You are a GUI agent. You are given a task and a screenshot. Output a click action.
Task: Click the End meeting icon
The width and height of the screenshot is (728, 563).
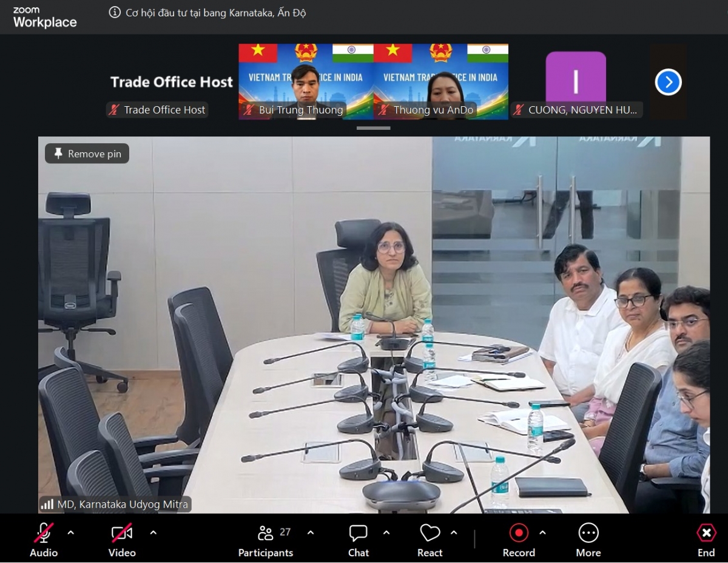click(706, 533)
